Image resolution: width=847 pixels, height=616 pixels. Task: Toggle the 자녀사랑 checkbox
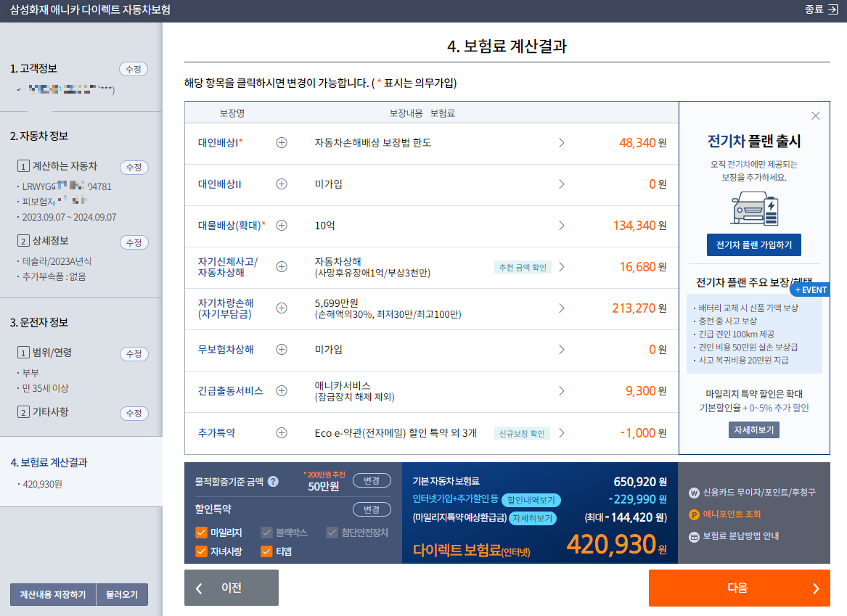coord(201,551)
